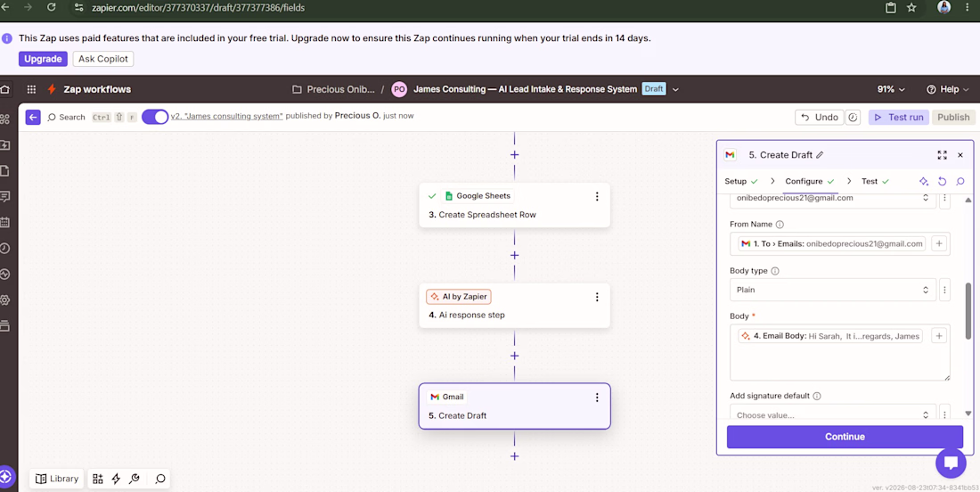Select the Google Sheets Create Spreadsheet Row step
Image resolution: width=980 pixels, height=492 pixels.
(514, 205)
